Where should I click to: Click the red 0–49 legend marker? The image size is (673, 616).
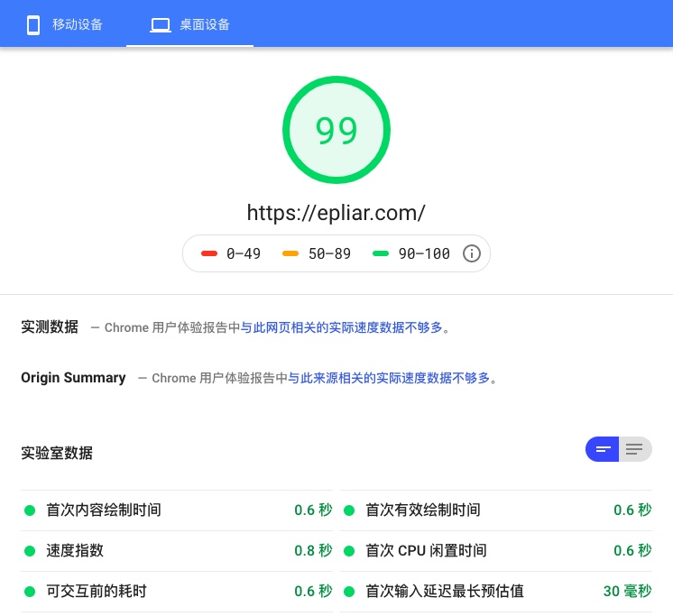click(x=209, y=253)
